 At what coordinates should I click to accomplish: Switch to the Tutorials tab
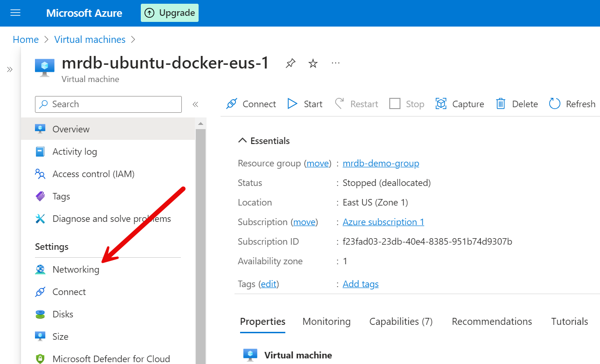tap(570, 322)
